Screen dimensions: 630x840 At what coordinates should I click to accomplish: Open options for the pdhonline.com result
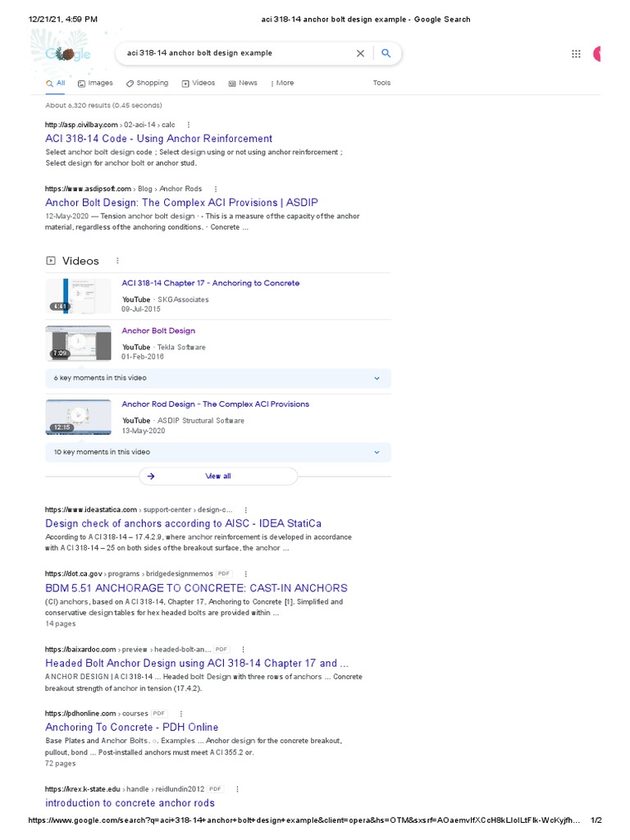[x=181, y=714]
